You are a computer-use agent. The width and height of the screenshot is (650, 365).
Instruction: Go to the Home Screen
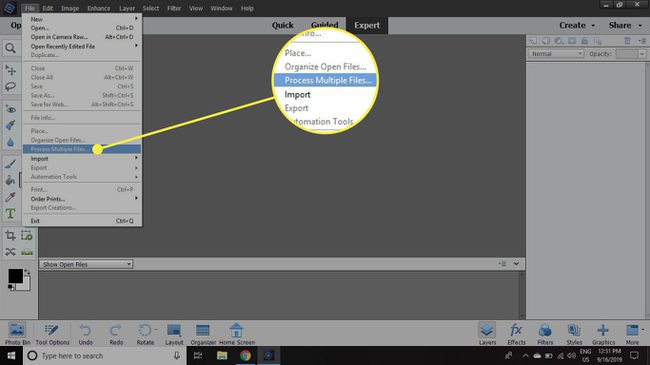click(x=237, y=334)
